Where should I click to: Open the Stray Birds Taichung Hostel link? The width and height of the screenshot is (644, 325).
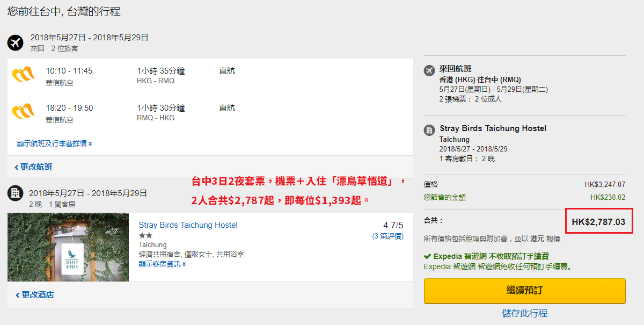tap(188, 225)
